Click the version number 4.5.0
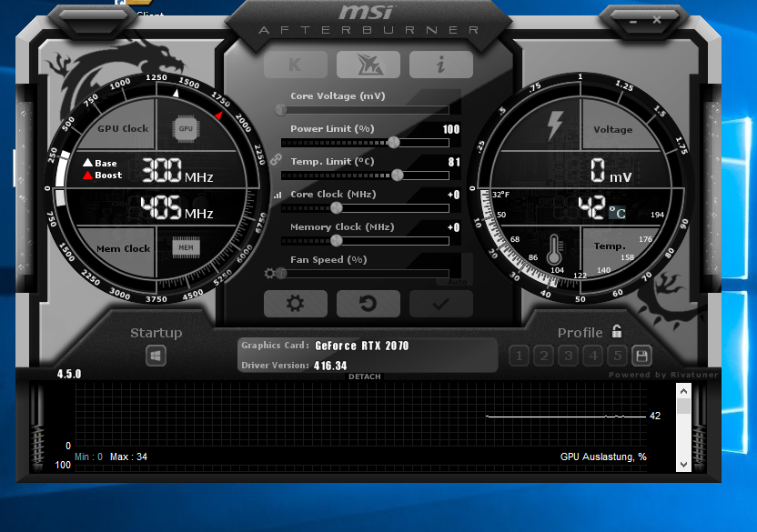 tap(69, 374)
